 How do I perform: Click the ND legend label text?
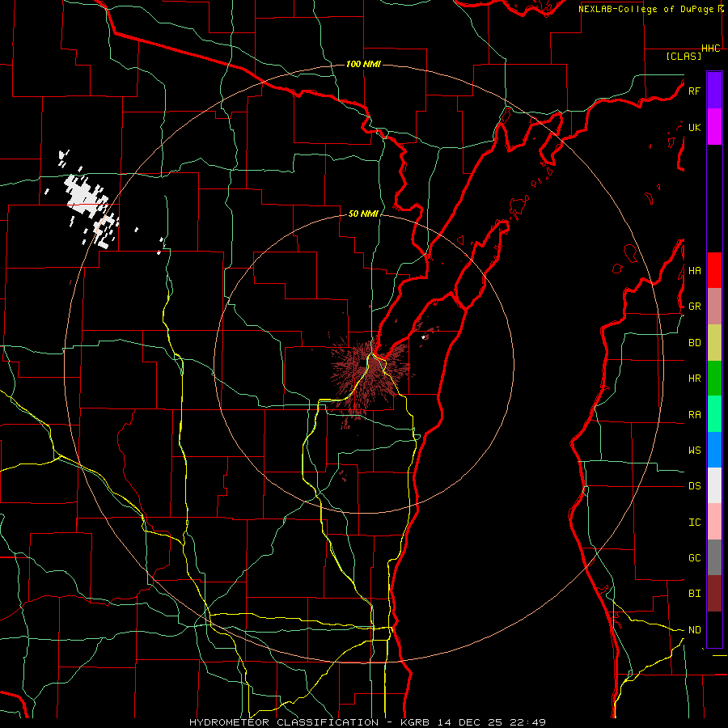click(694, 629)
